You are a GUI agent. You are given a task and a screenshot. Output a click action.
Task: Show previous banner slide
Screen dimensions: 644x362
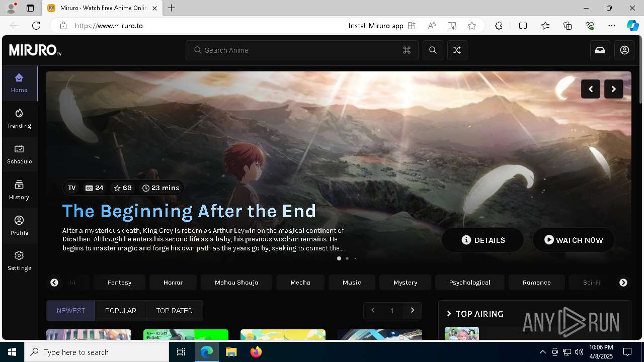click(x=591, y=89)
